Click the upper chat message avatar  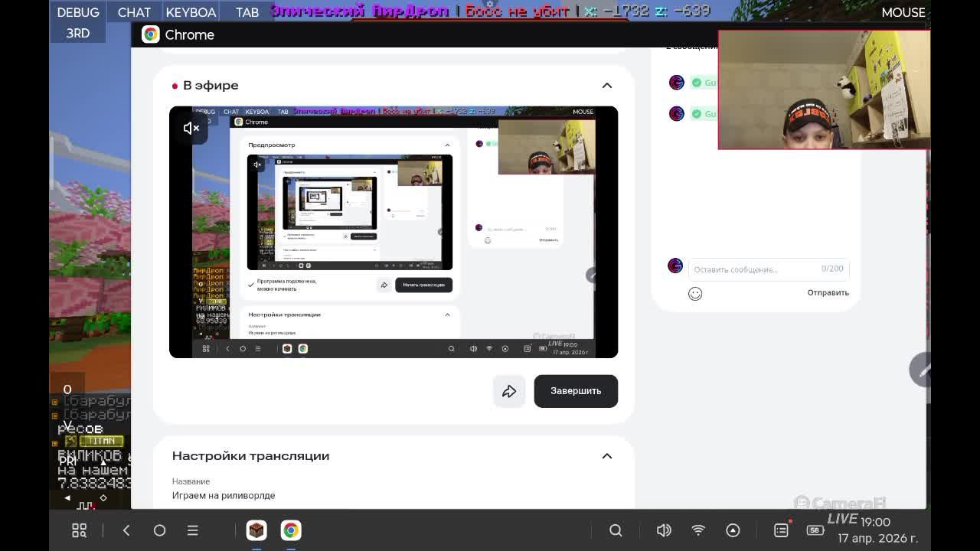tap(676, 82)
